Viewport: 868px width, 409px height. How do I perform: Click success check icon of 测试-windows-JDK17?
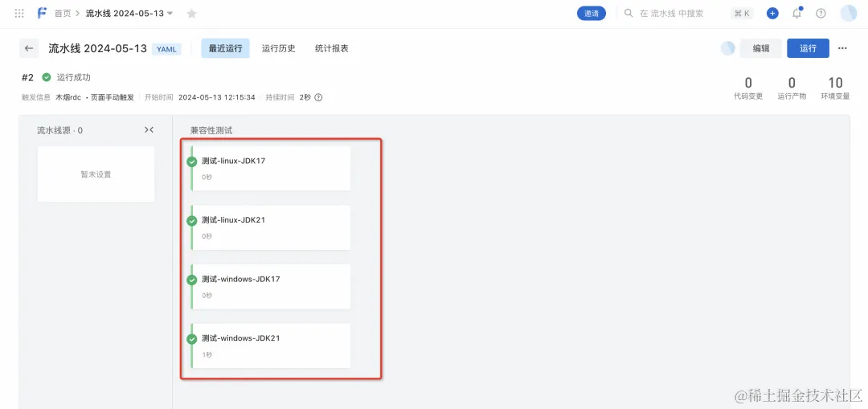pyautogui.click(x=192, y=280)
